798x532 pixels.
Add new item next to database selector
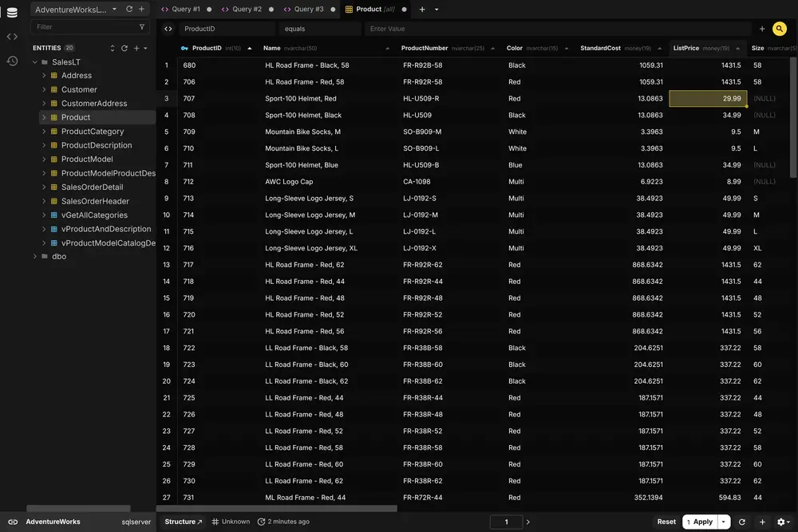tap(141, 9)
